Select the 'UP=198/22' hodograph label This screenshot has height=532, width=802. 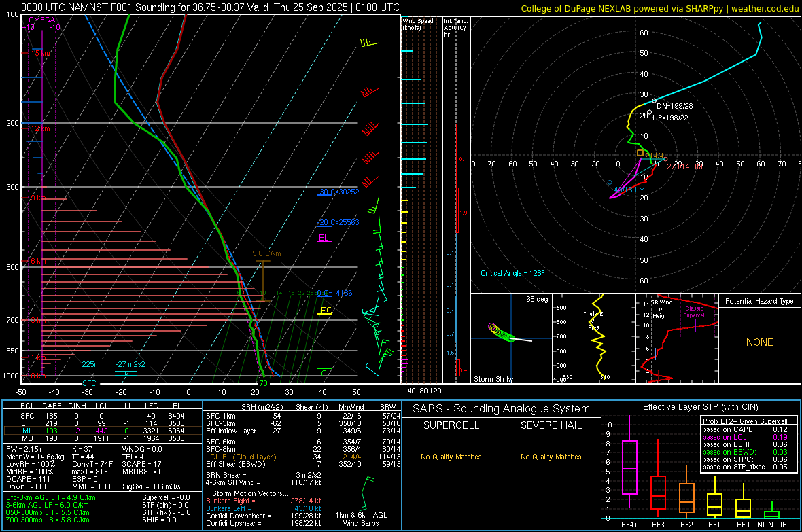click(670, 117)
